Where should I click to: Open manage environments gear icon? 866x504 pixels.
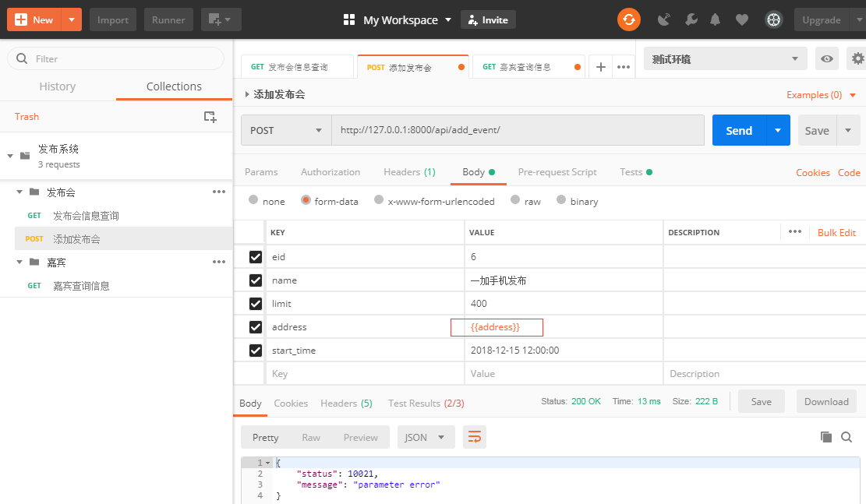(x=857, y=58)
